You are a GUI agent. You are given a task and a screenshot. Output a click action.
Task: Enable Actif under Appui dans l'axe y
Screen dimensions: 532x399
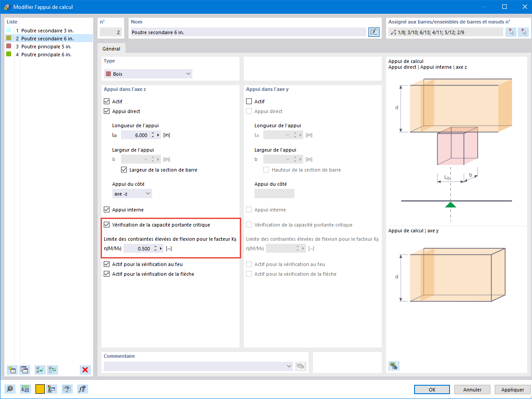pyautogui.click(x=249, y=102)
